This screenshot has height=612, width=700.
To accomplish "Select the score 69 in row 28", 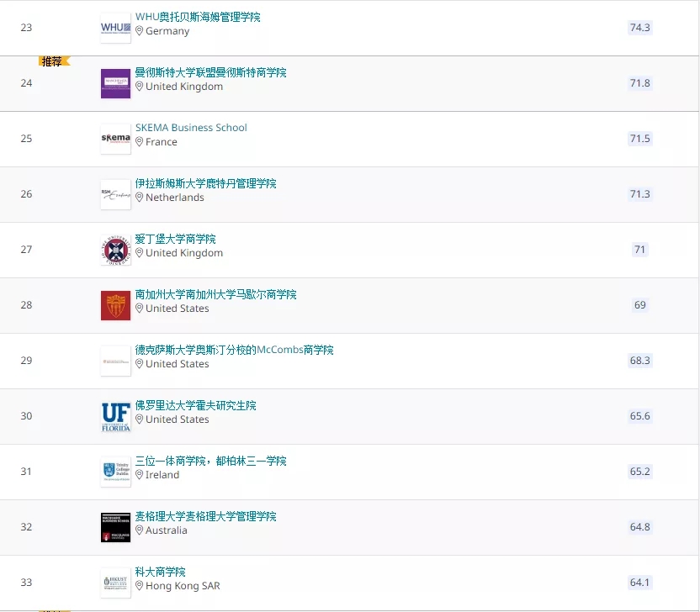I will coord(639,305).
